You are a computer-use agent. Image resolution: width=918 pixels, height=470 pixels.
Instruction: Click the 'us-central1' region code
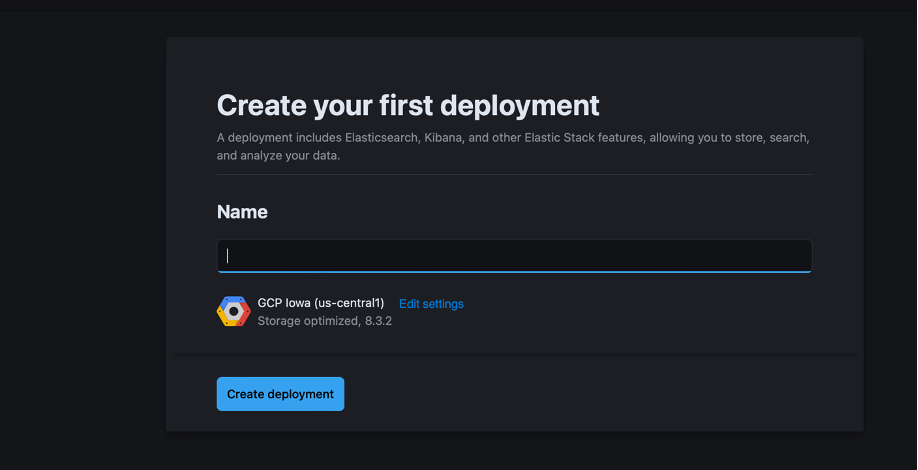click(x=349, y=303)
